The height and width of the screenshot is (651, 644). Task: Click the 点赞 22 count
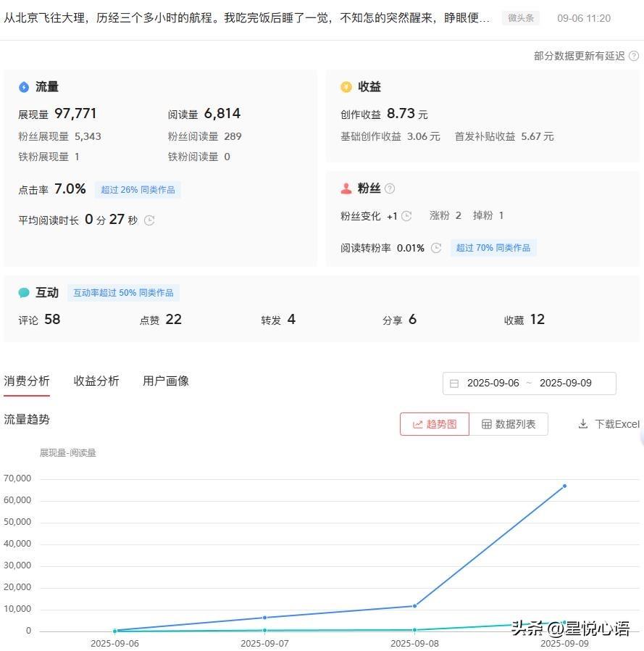click(x=161, y=319)
